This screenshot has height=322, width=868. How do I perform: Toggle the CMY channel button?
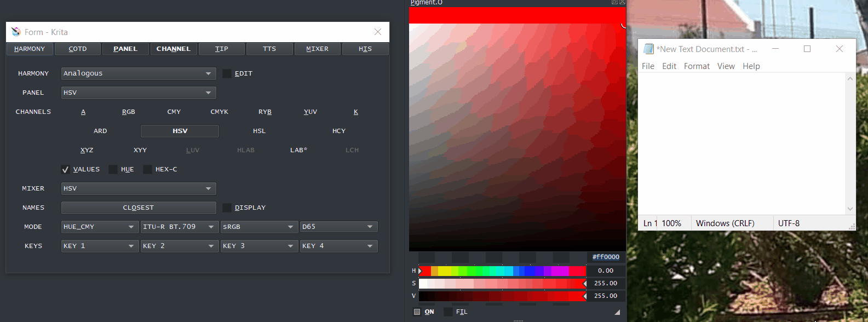pos(174,112)
